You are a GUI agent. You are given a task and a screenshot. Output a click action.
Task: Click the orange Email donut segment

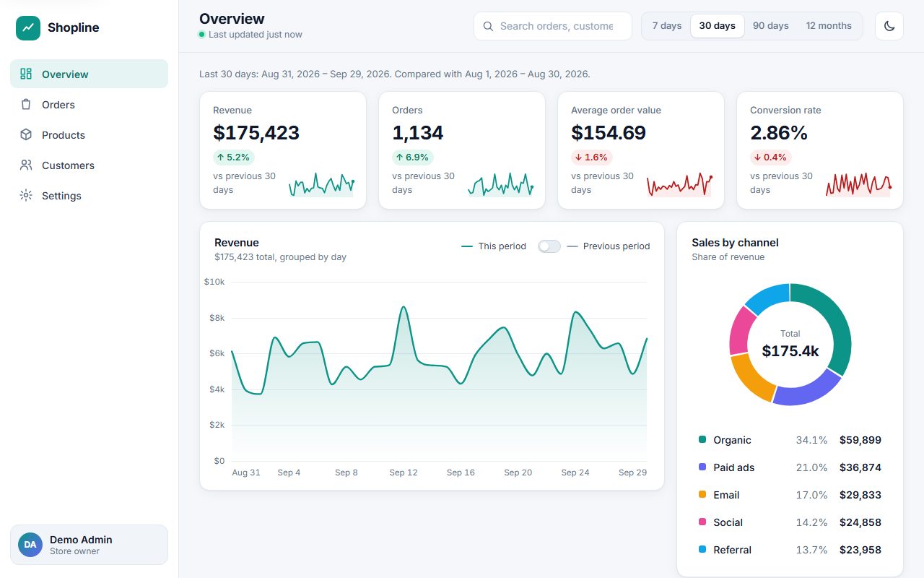tap(749, 379)
